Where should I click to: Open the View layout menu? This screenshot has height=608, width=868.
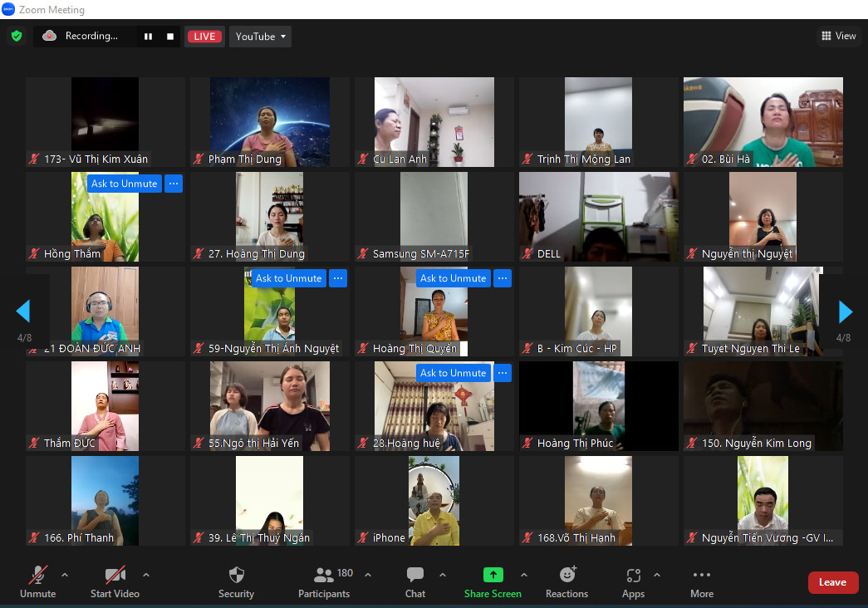839,36
